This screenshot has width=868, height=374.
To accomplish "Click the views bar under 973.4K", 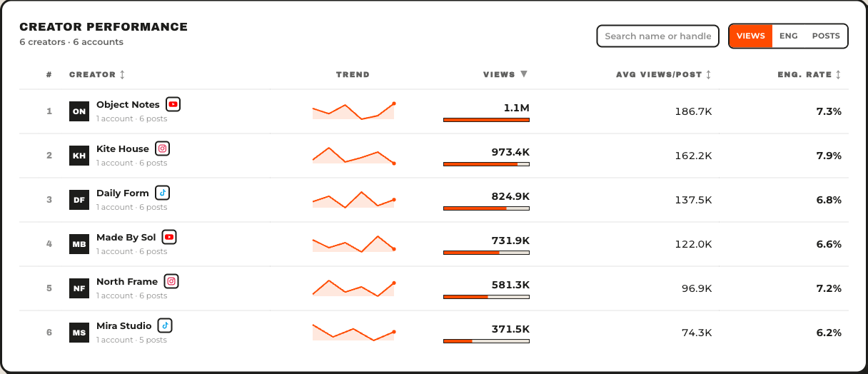I will pyautogui.click(x=486, y=164).
